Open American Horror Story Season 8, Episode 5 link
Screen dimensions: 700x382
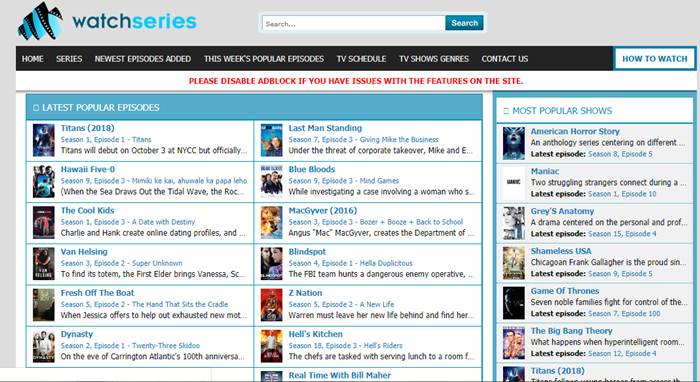point(620,154)
